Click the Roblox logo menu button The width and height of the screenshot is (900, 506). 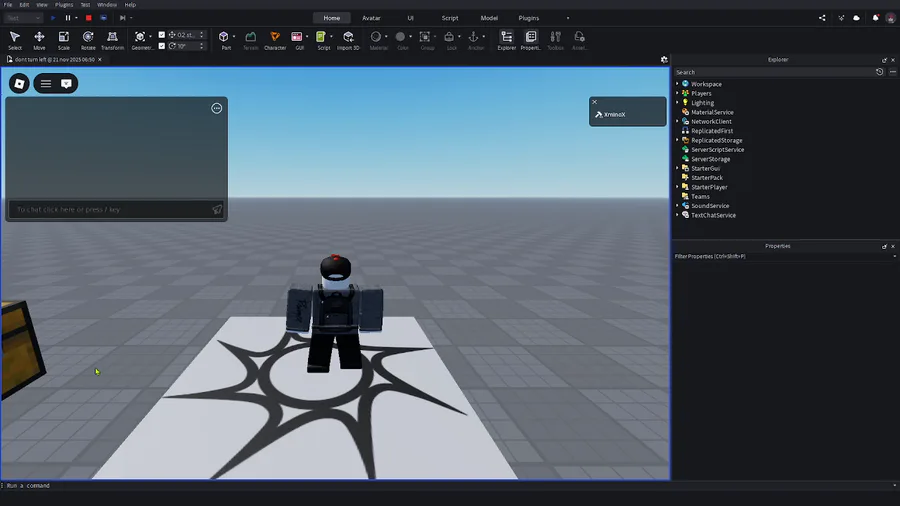coord(19,84)
